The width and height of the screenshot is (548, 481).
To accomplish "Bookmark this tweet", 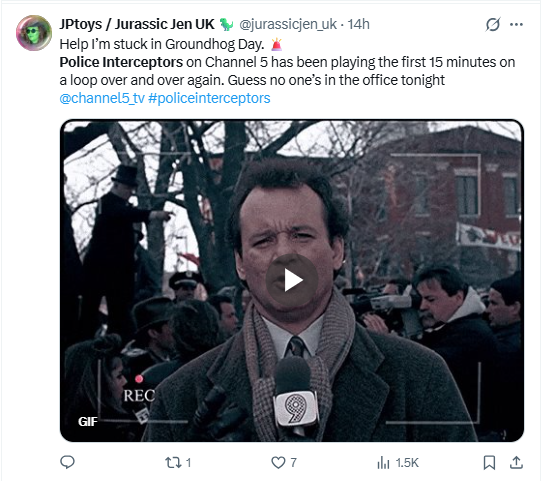I will point(489,462).
